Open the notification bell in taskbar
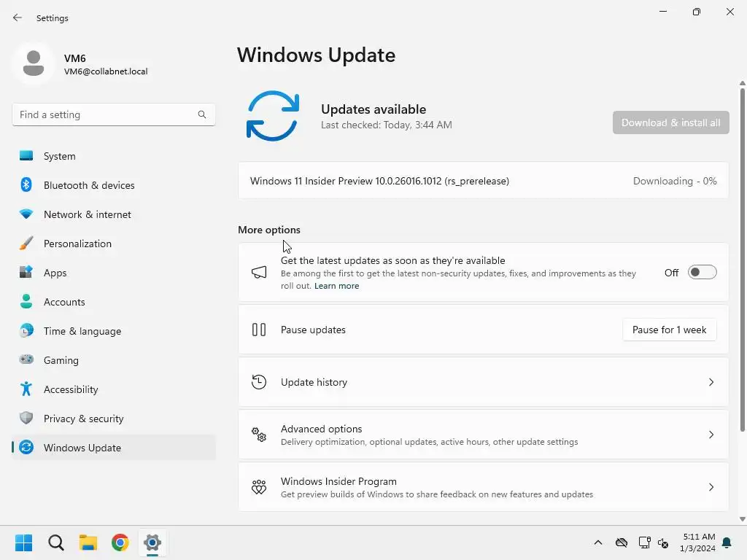The image size is (747, 560). click(x=727, y=542)
